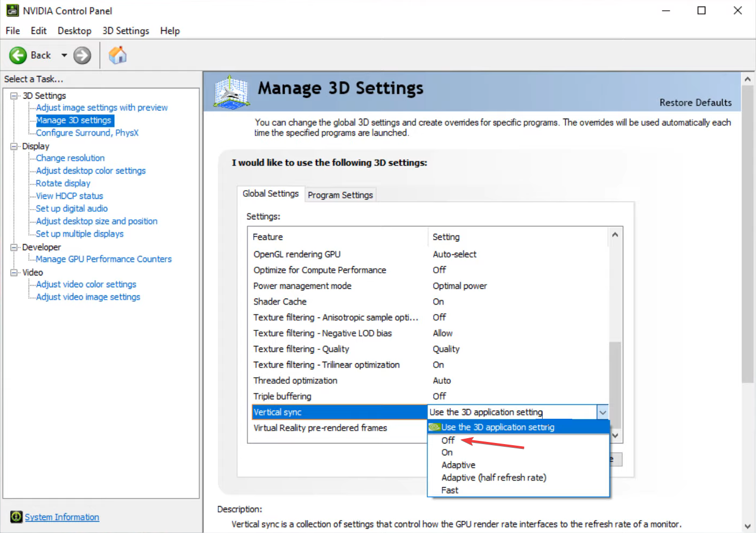This screenshot has height=533, width=756.
Task: Pick Fast from the Vertical sync list
Action: 449,490
